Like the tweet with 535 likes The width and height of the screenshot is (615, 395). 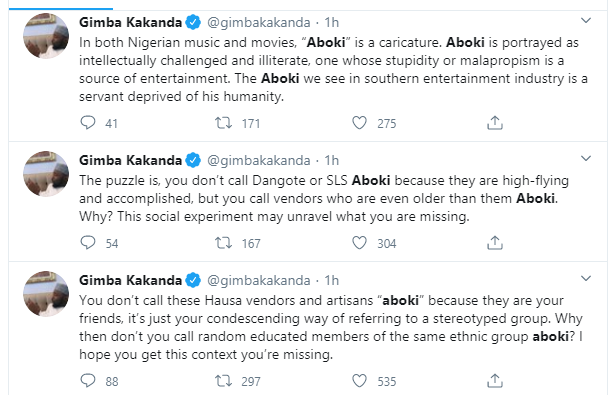tap(359, 380)
